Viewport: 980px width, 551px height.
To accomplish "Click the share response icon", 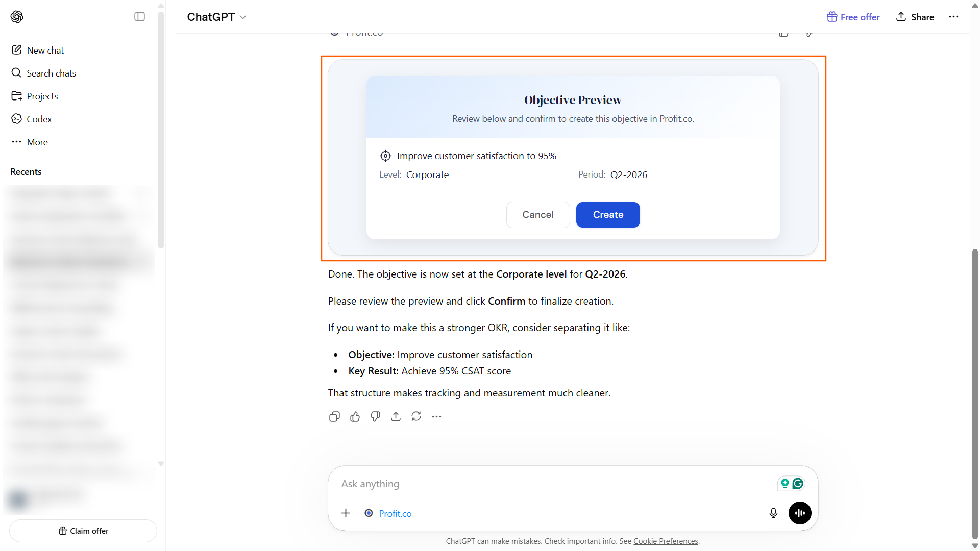I will click(x=396, y=417).
